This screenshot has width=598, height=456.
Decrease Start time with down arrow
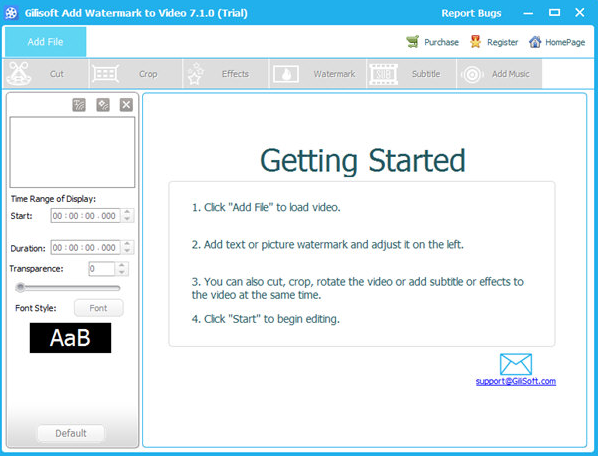127,219
